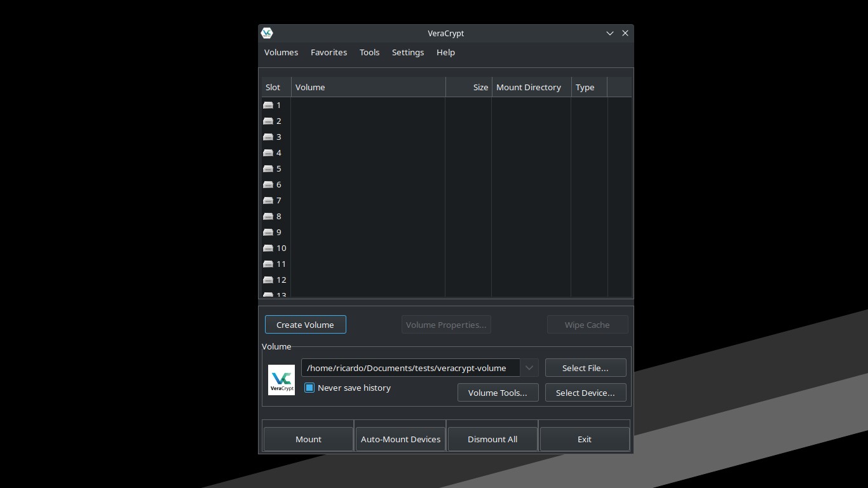Select the drive icon for slot 7
Viewport: 868px width, 488px height.
pos(268,200)
